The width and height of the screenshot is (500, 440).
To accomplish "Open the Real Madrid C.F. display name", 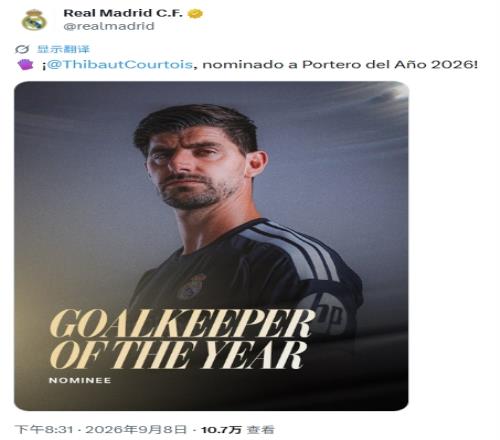I will click(x=123, y=13).
